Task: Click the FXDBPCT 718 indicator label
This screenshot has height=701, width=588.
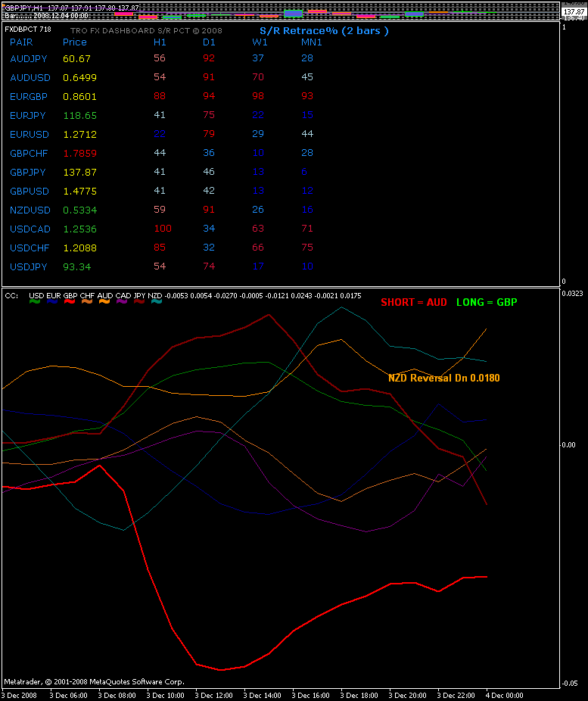Action: (28, 29)
